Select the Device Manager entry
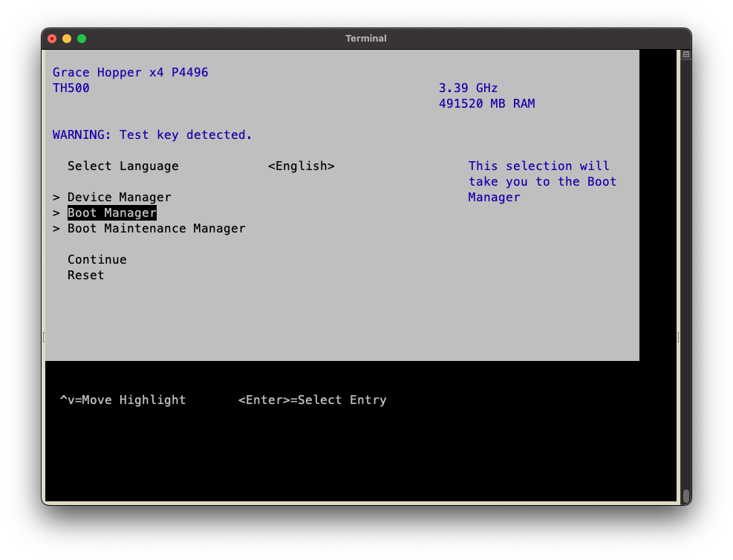The width and height of the screenshot is (733, 560). tap(119, 198)
